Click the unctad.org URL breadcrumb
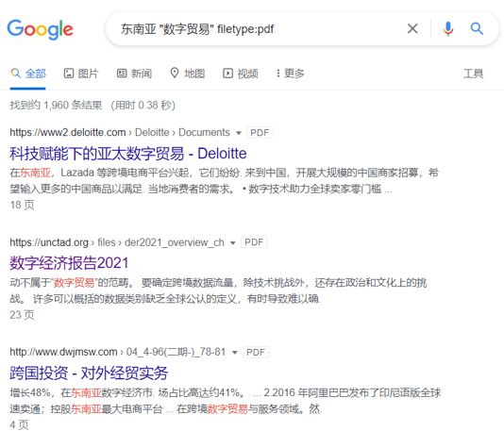 point(117,242)
